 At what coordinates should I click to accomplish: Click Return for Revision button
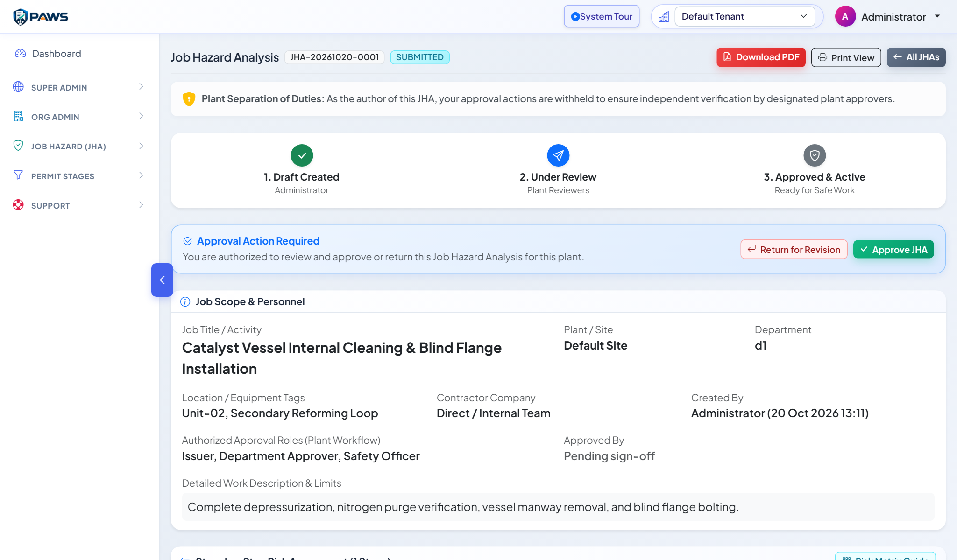coord(794,250)
